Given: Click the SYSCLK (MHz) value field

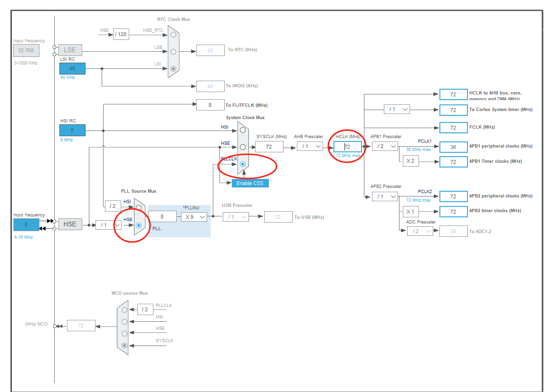Looking at the screenshot, I should coord(269,147).
